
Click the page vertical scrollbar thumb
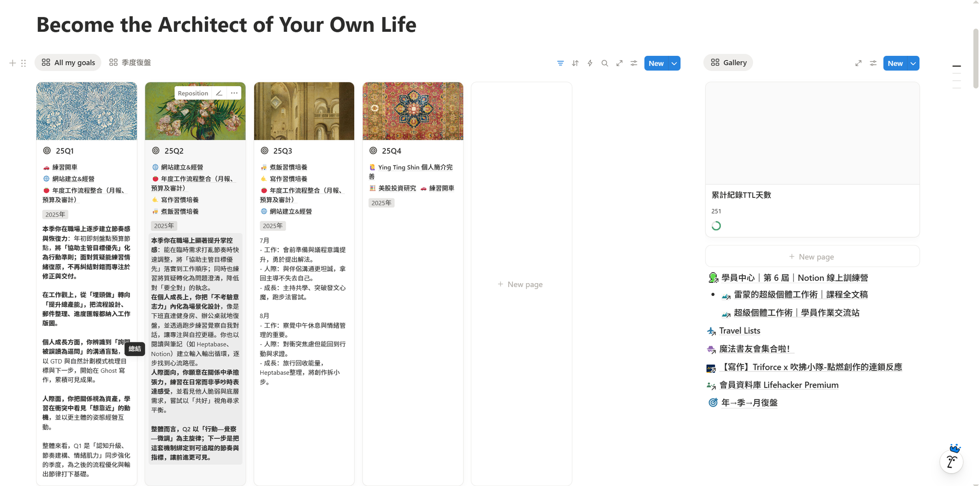(976, 58)
